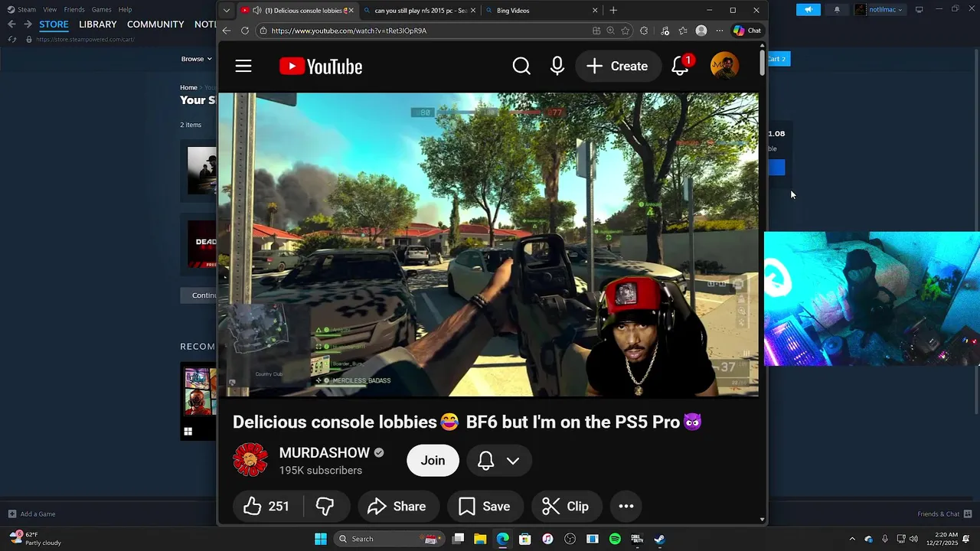Open the Friends menu in Steam
Viewport: 980px width, 551px height.
pos(74,9)
